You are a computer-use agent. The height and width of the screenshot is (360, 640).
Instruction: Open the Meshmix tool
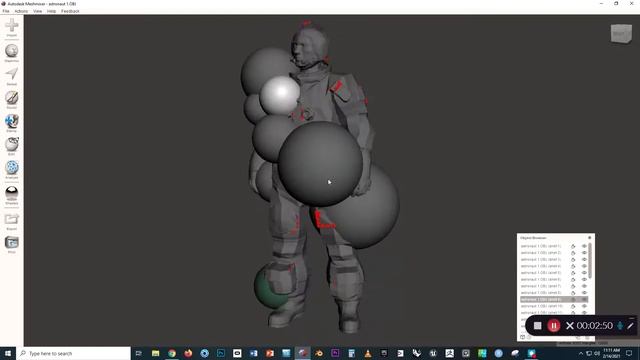[11, 53]
